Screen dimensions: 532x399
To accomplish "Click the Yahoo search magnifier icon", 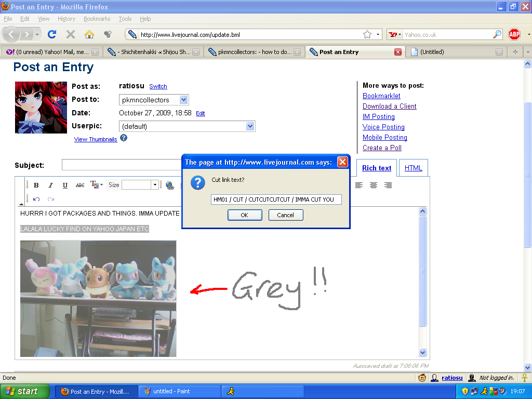I will pyautogui.click(x=497, y=34).
